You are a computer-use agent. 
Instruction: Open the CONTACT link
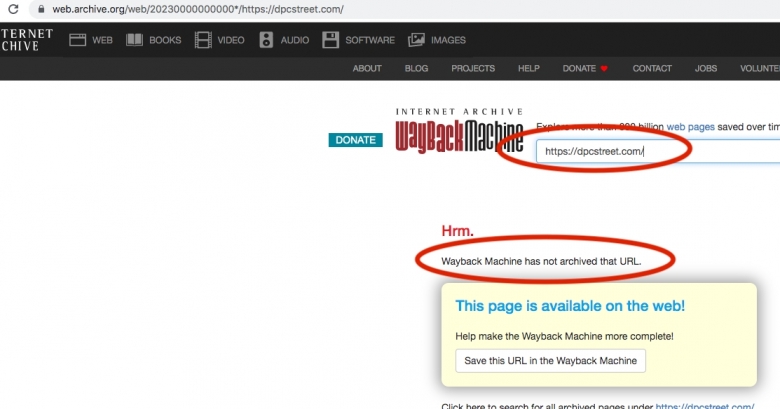point(652,69)
